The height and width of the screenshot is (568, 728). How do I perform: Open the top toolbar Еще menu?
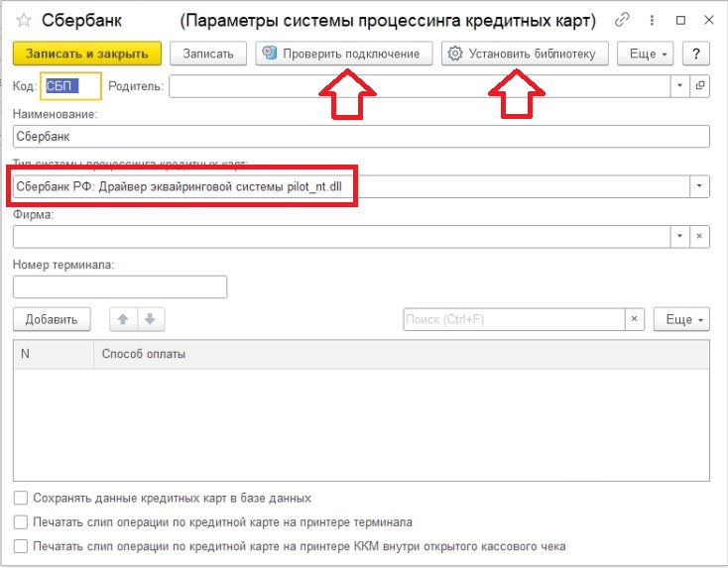pyautogui.click(x=645, y=54)
